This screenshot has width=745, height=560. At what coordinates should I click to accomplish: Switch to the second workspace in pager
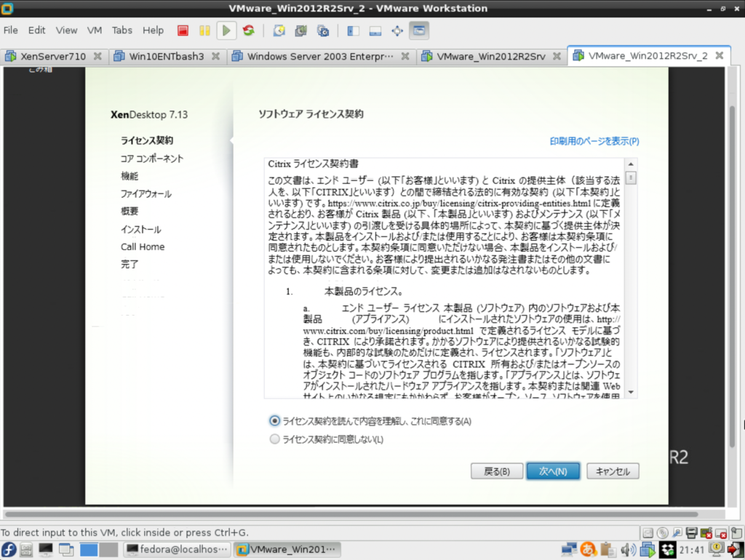[109, 550]
